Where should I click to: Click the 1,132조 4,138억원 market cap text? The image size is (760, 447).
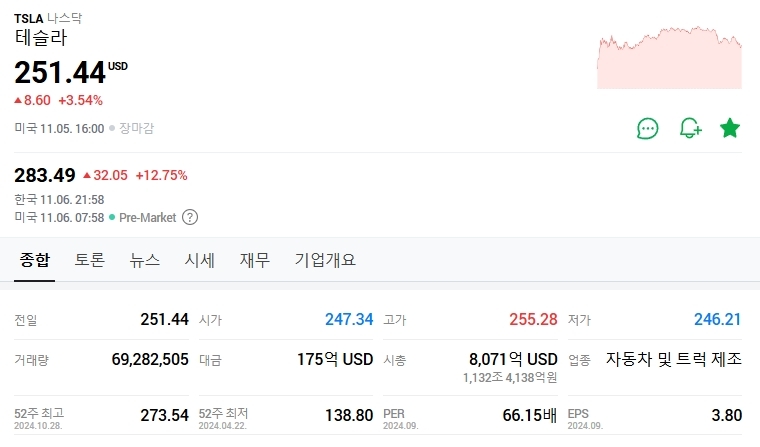click(x=510, y=378)
